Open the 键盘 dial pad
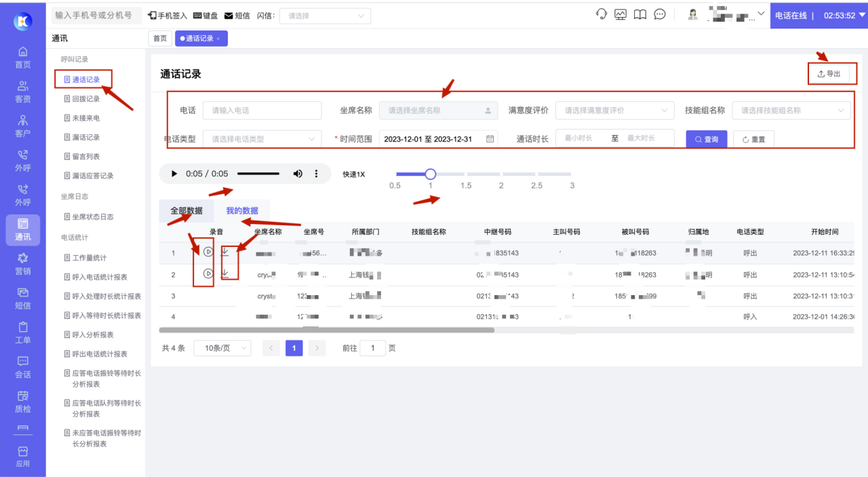Image resolution: width=868 pixels, height=477 pixels. [205, 16]
